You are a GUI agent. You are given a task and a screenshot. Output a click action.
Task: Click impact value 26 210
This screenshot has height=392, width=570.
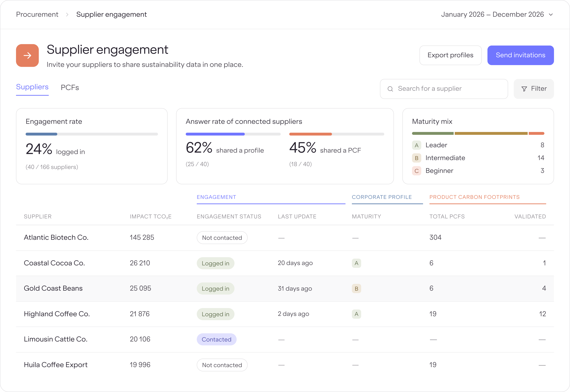pos(140,263)
